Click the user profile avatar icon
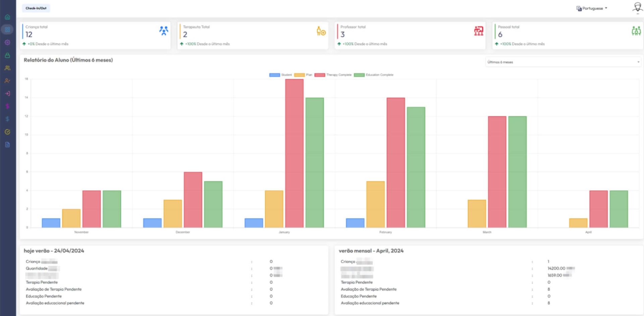Image resolution: width=644 pixels, height=316 pixels. tap(637, 8)
